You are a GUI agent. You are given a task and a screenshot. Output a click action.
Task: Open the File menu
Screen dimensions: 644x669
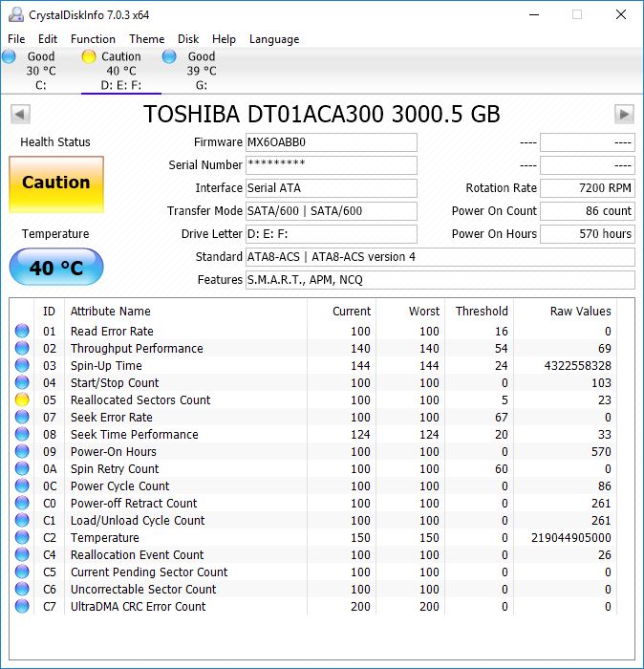(x=16, y=39)
